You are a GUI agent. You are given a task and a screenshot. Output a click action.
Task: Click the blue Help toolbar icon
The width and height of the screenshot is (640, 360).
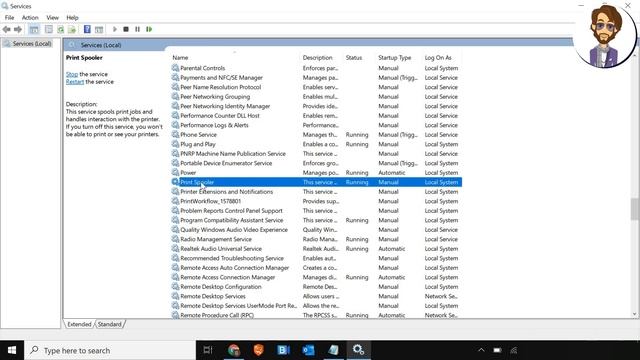pos(87,29)
